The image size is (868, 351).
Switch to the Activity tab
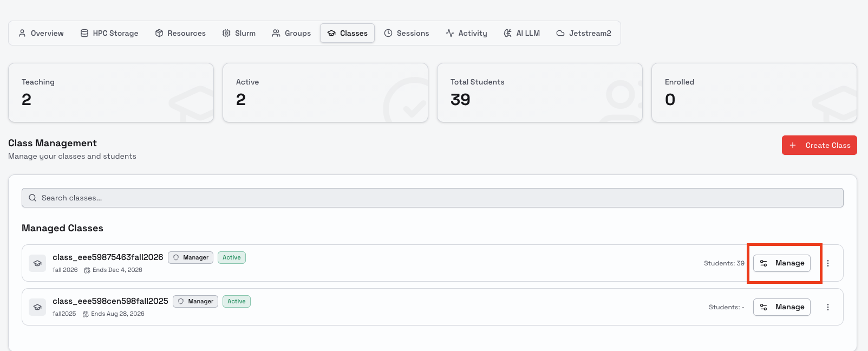pyautogui.click(x=466, y=33)
